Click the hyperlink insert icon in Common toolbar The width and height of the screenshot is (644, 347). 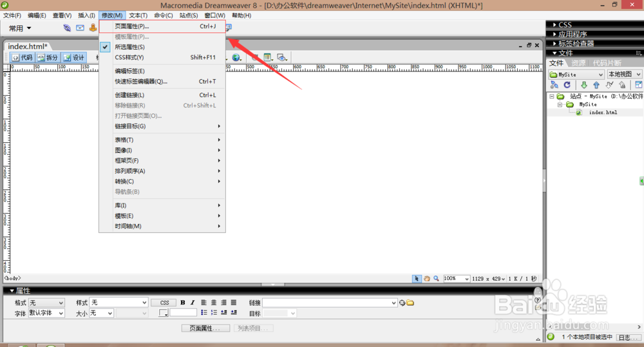coord(67,28)
